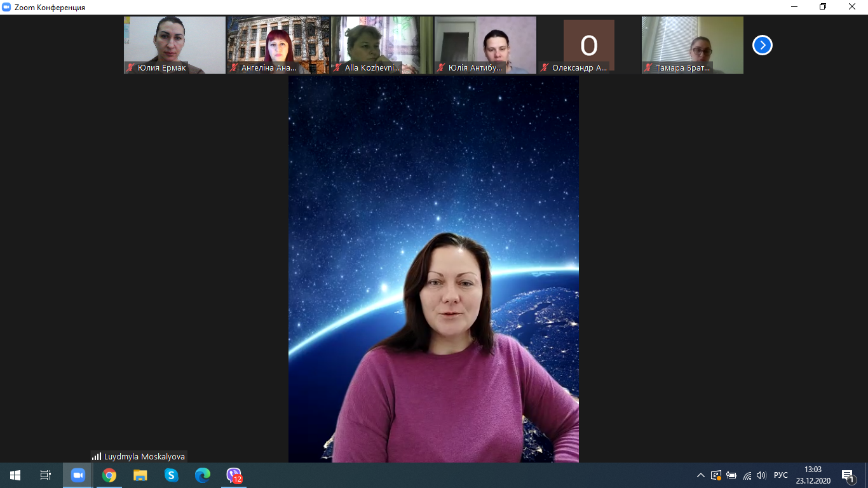
Task: Expand hidden system tray icons chevron
Action: tap(700, 475)
